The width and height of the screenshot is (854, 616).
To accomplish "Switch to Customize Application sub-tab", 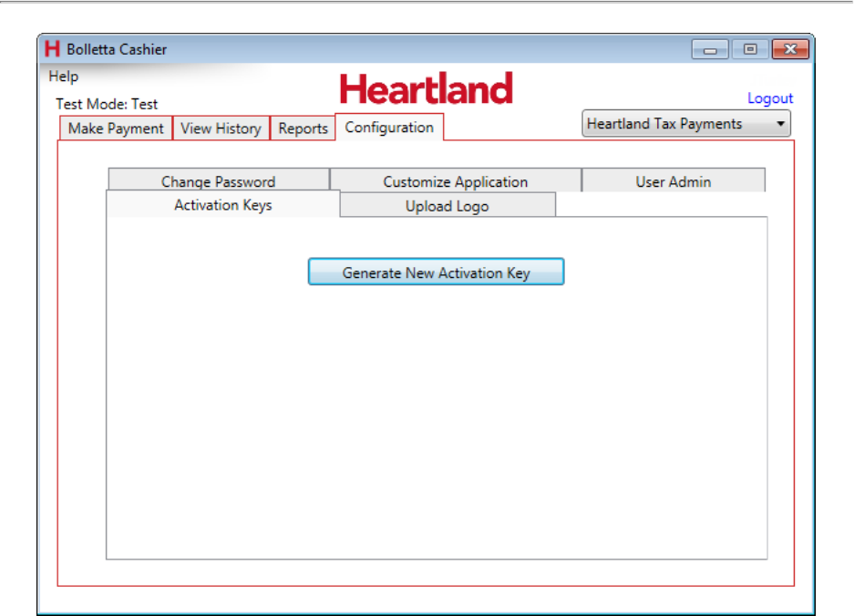I will tap(456, 180).
